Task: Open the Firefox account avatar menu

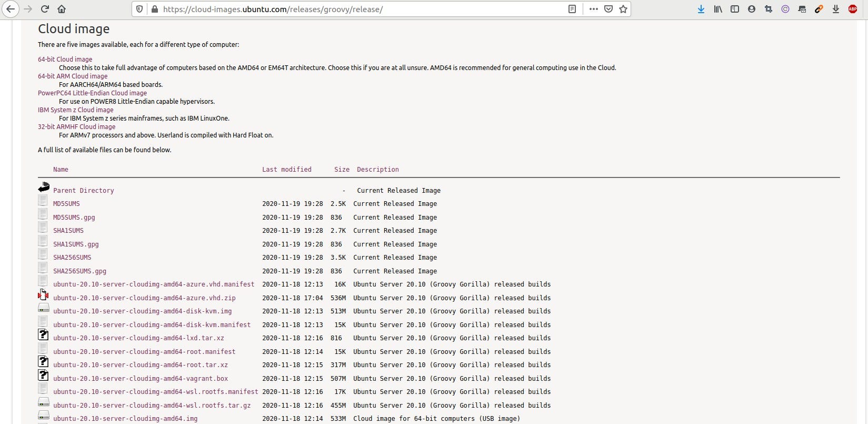Action: coord(752,9)
